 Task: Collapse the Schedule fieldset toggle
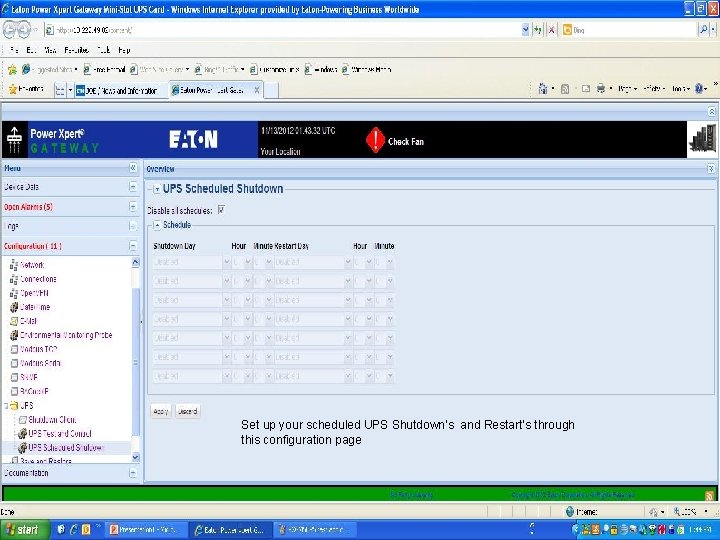pyautogui.click(x=157, y=225)
